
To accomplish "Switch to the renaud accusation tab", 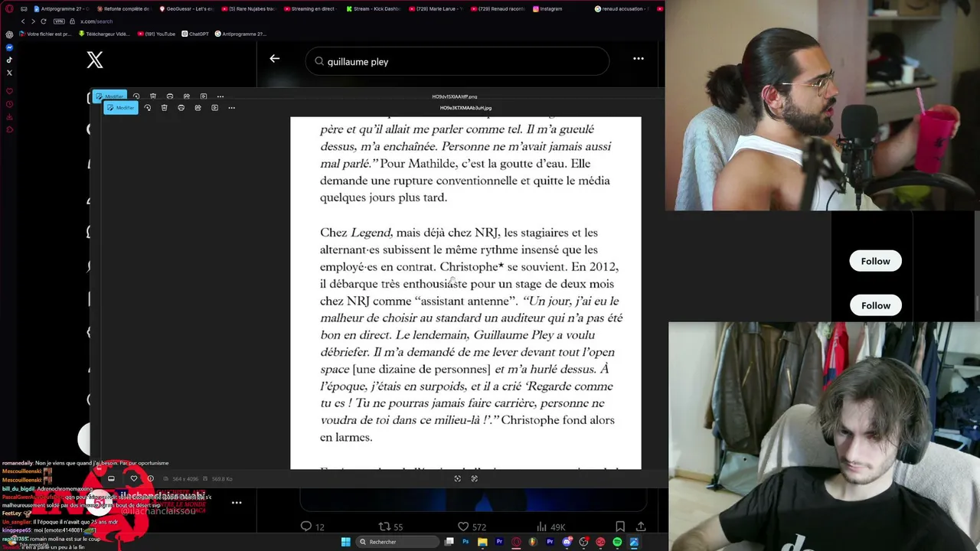I will [x=622, y=9].
